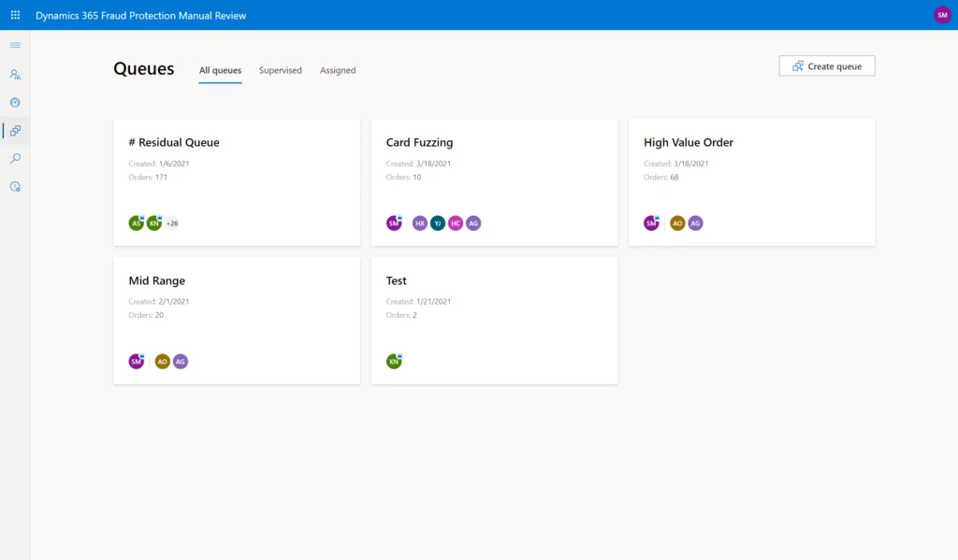Show the +26 additional members in Residual Queue
Viewport: 958px width, 560px height.
point(172,223)
